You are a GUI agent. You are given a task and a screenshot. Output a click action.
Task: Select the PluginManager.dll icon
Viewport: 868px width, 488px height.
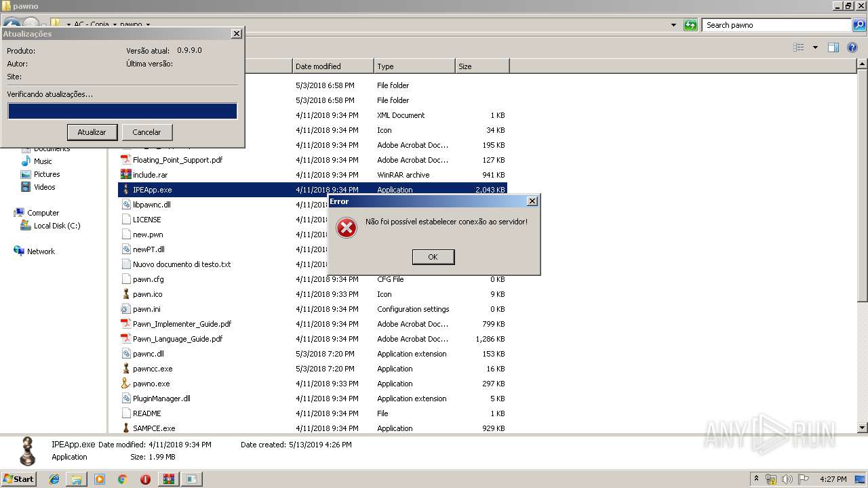[x=125, y=399]
